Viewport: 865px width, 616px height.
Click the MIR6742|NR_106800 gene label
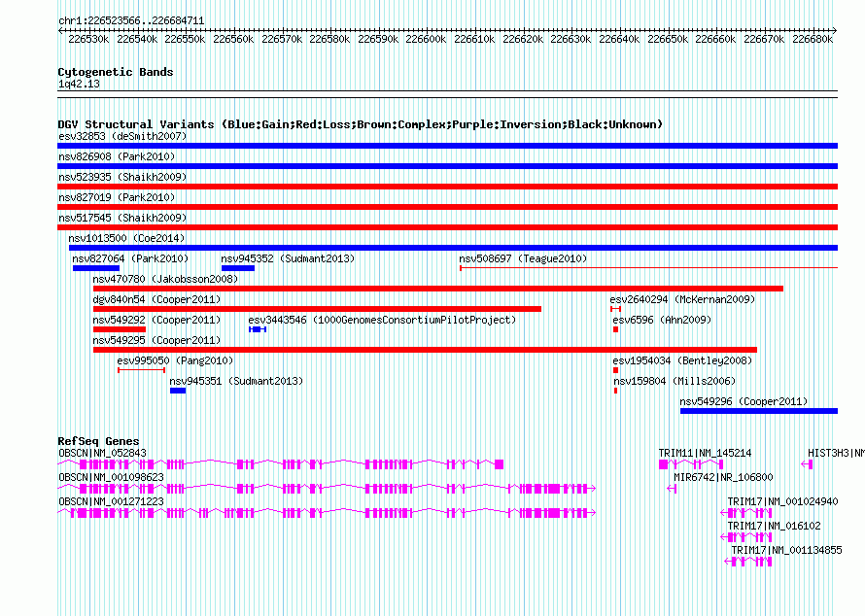click(723, 477)
